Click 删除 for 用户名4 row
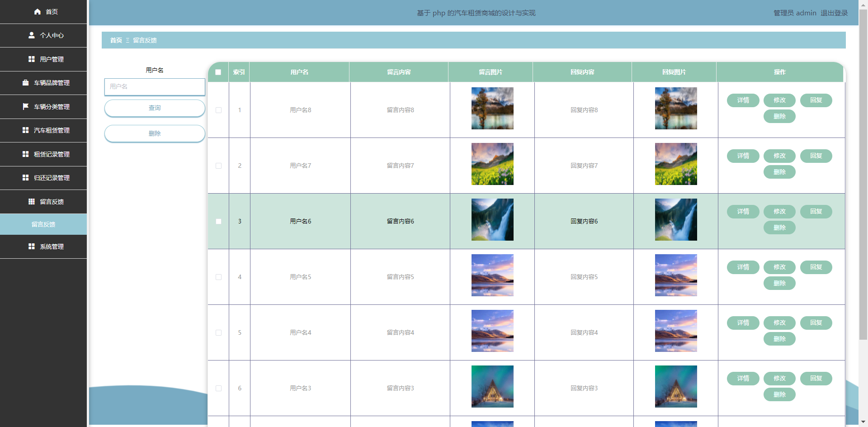Image resolution: width=868 pixels, height=427 pixels. click(779, 339)
